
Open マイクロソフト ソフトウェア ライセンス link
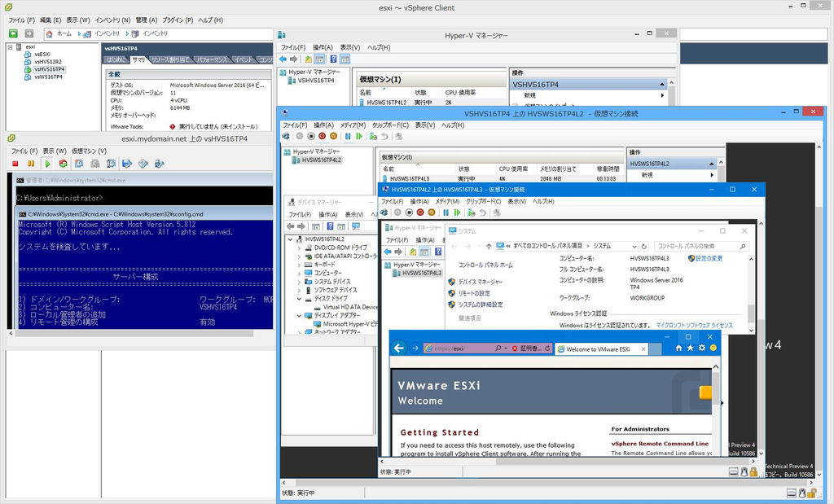tap(694, 326)
